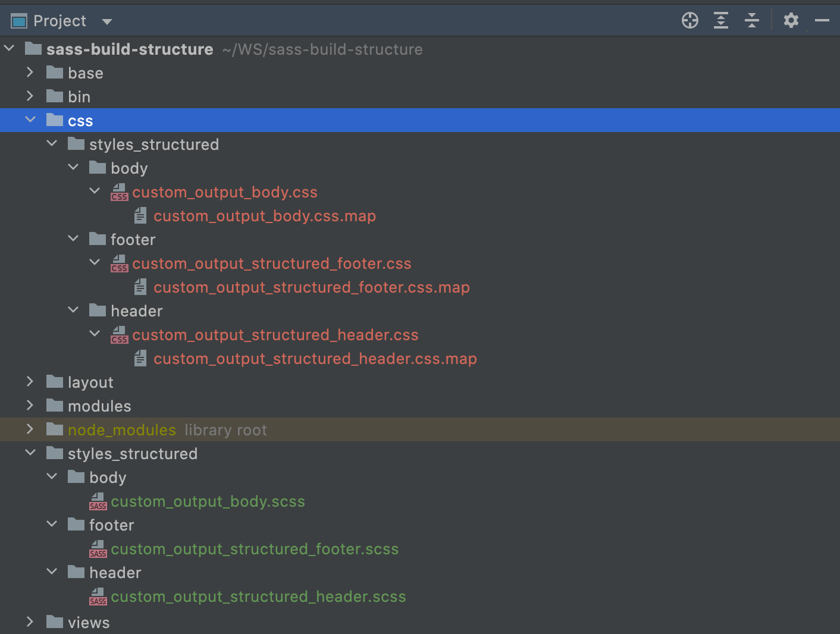Screen dimensions: 840x634
Task: Expand the node_modules library root
Action: pos(30,429)
